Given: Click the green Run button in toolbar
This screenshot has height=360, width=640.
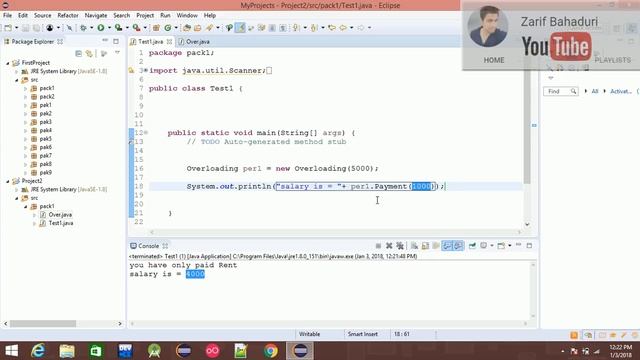Looking at the screenshot, I should tap(100, 28).
